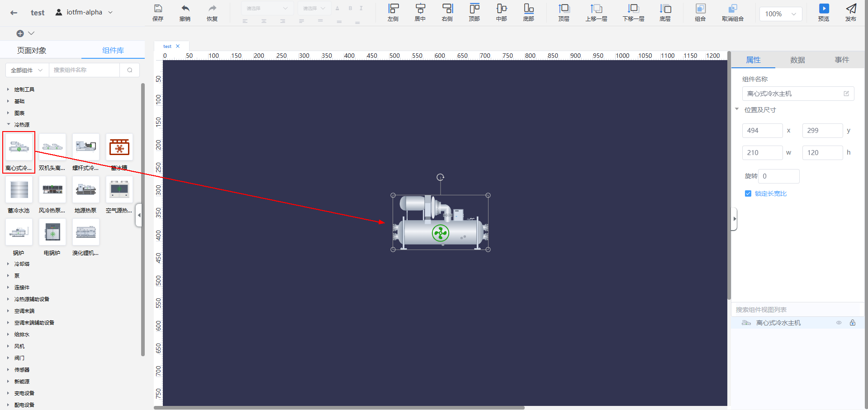Align right with the 右侧 icon
This screenshot has height=410, width=868.
(x=447, y=9)
